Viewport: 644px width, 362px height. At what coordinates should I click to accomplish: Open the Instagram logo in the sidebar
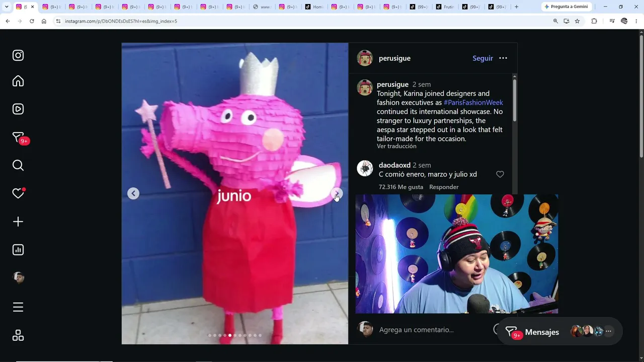coord(18,55)
